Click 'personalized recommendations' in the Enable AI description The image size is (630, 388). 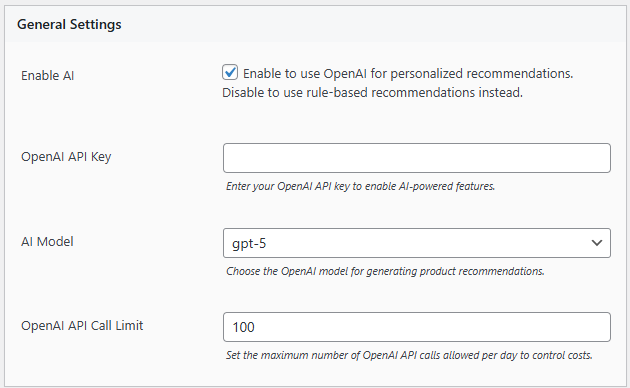[x=481, y=74]
